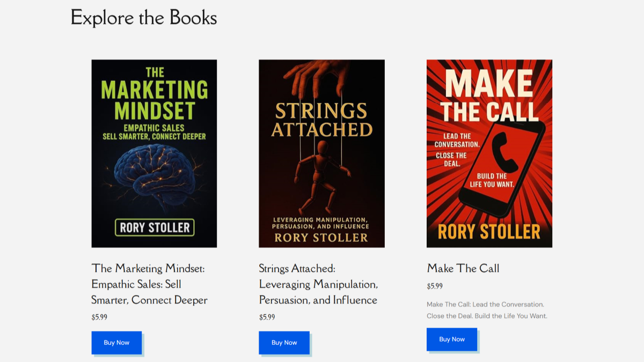The image size is (644, 362).
Task: Click the gold "Strings Attached" title on cover
Action: (x=321, y=120)
